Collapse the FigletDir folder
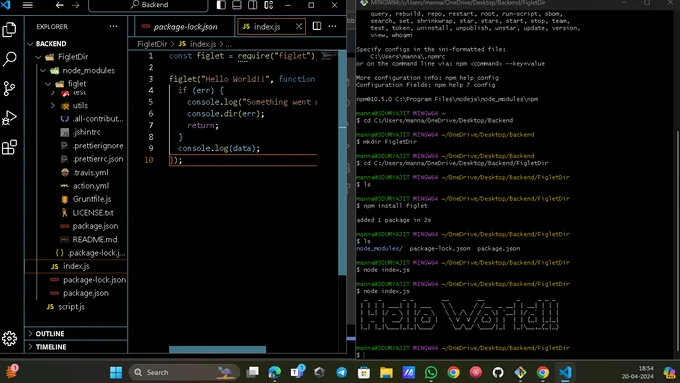Viewport: 680px width, 383px height. pyautogui.click(x=76, y=57)
